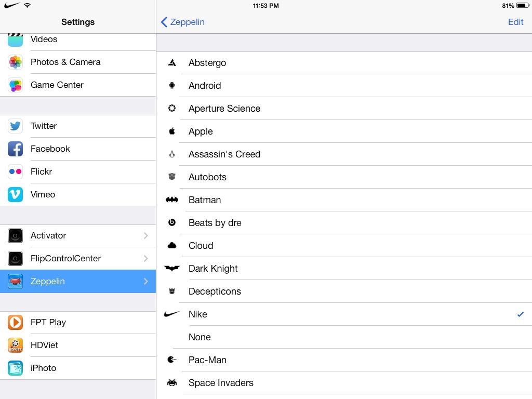Open Twitter settings

(78, 126)
